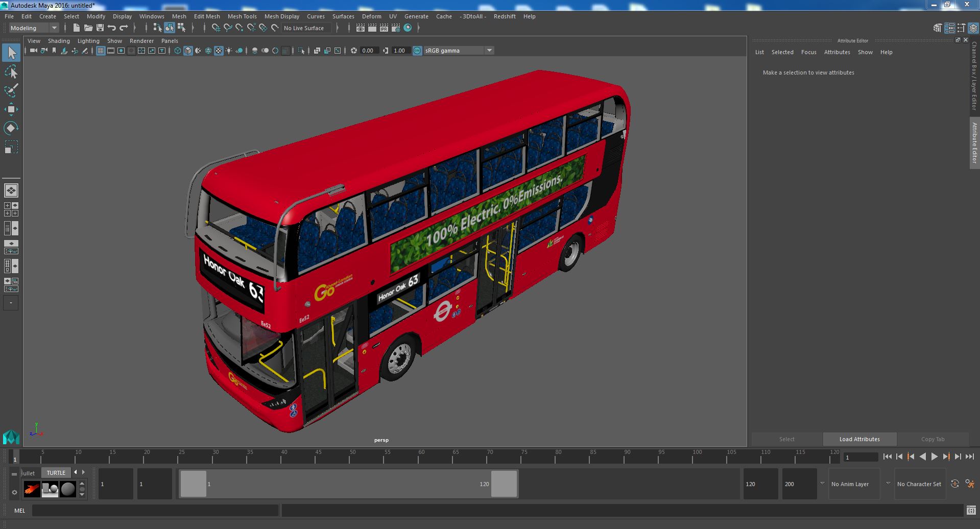Viewport: 980px width, 529px height.
Task: Toggle use all lights bulb icon
Action: pyautogui.click(x=229, y=51)
